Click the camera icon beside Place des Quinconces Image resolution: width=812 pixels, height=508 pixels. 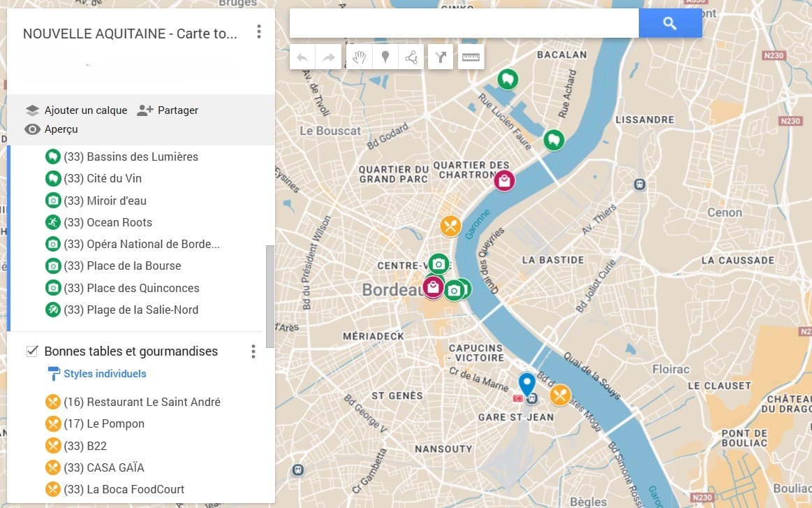[53, 288]
